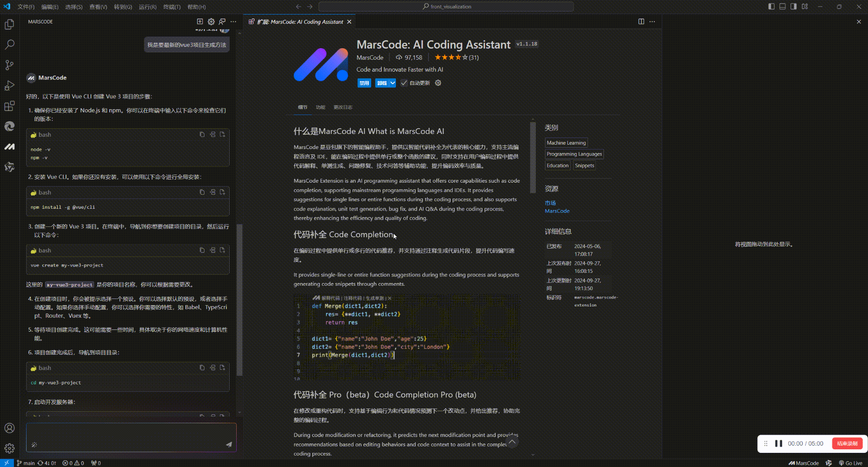Image resolution: width=868 pixels, height=467 pixels.
Task: Select the Snippets category tag
Action: [x=584, y=166]
